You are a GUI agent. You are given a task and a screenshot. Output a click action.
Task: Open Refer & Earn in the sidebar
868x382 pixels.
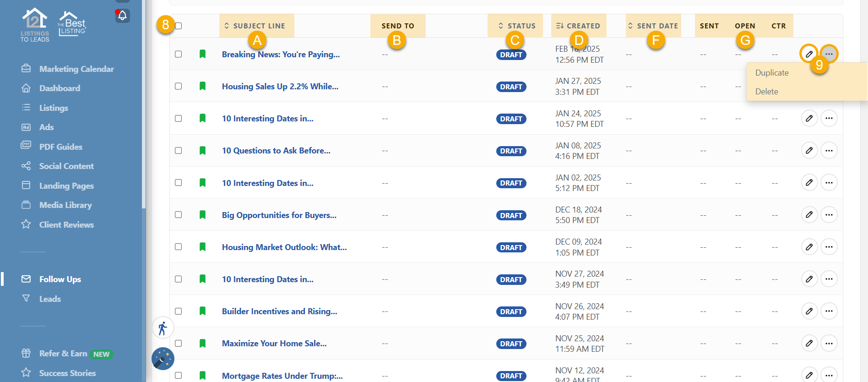[x=63, y=354]
